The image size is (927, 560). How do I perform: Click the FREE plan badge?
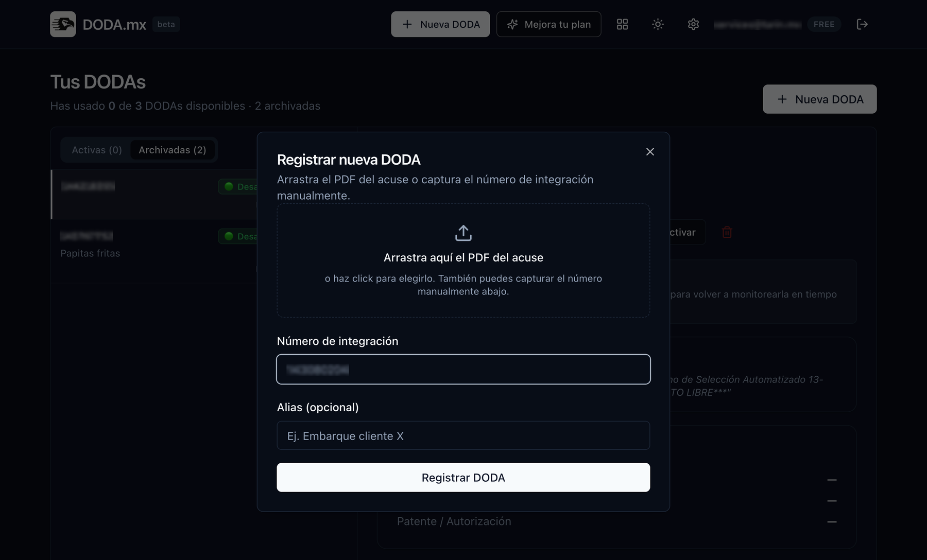(x=824, y=24)
